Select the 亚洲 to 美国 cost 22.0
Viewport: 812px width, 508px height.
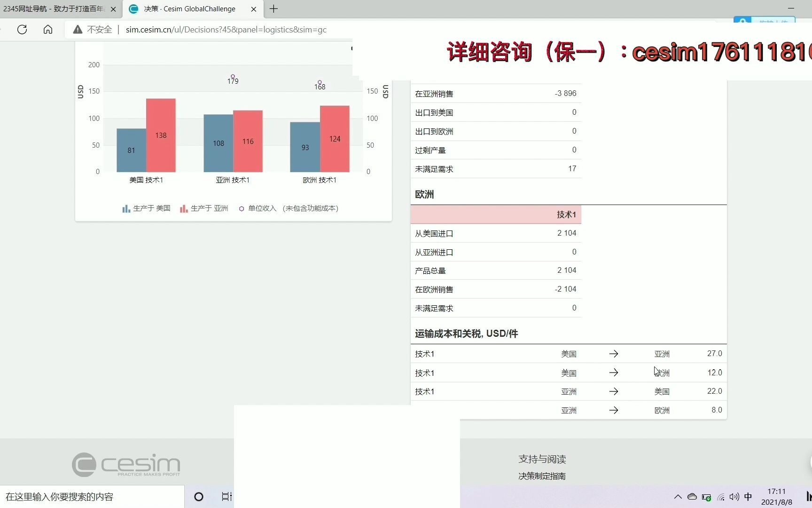[x=714, y=391]
